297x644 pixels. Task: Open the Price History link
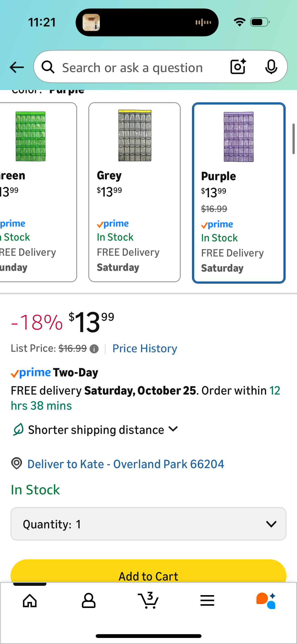point(145,349)
